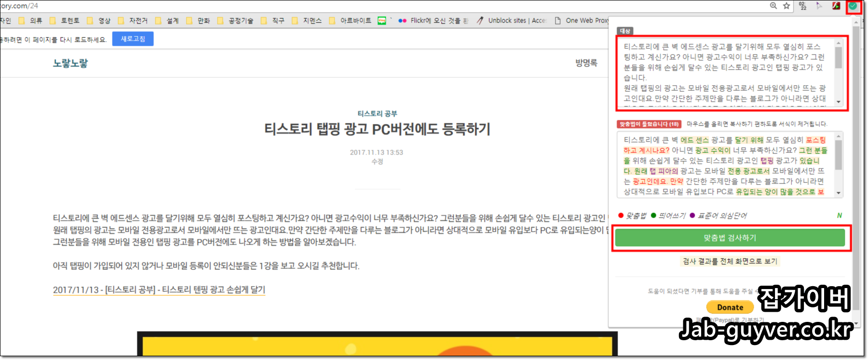Open the green blog bookmark icon
The width and height of the screenshot is (868, 360).
pos(382,20)
